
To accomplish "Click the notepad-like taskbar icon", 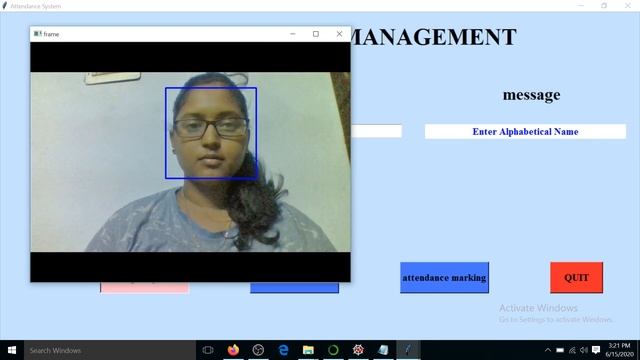I will click(x=383, y=350).
